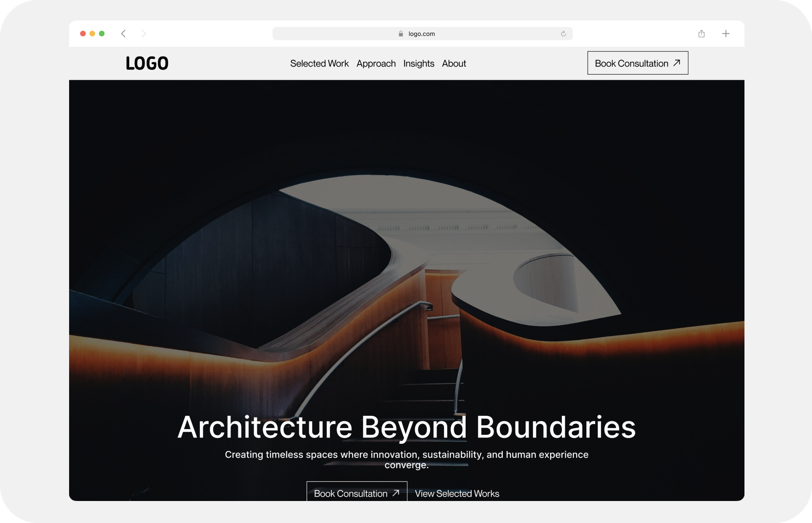This screenshot has width=812, height=523.
Task: Click the browser forward arrow
Action: 144,34
